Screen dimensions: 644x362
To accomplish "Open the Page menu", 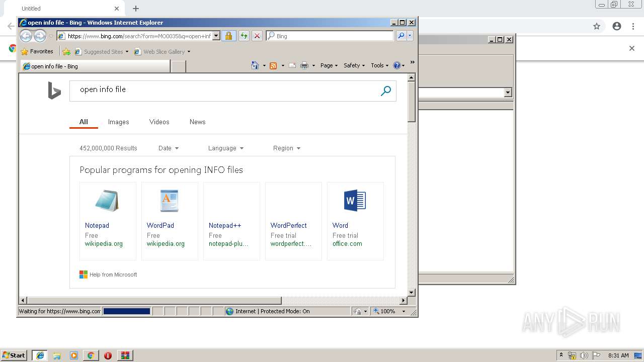I will pos(329,65).
